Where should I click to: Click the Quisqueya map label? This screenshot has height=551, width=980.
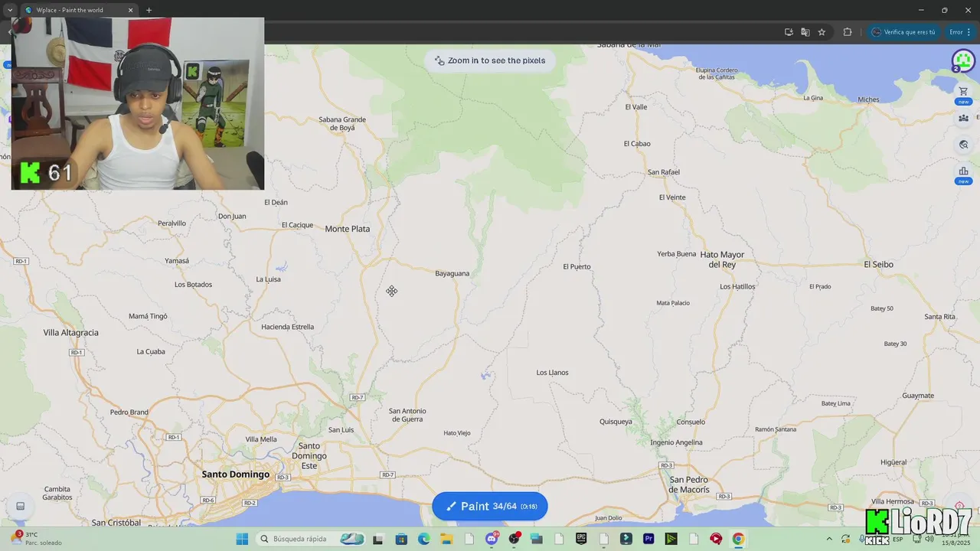(616, 422)
